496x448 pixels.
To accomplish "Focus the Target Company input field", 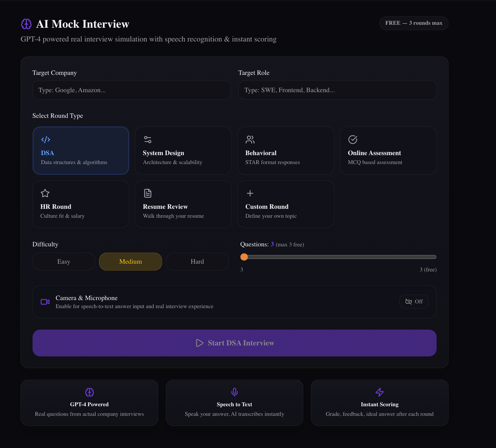I will pos(132,90).
